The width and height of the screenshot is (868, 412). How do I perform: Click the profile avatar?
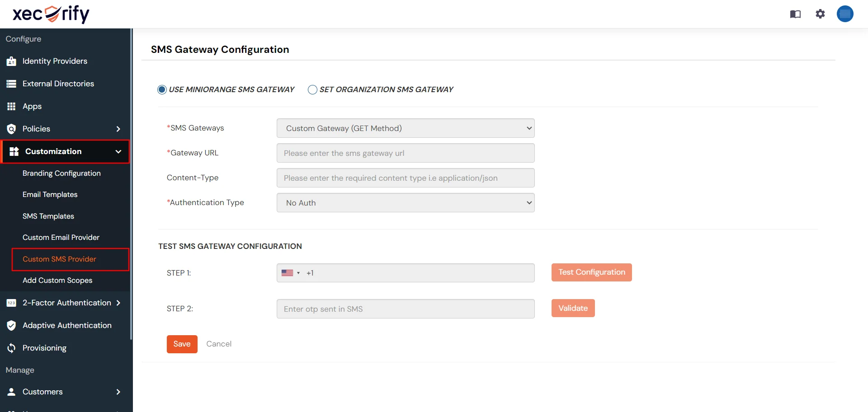pyautogui.click(x=845, y=14)
